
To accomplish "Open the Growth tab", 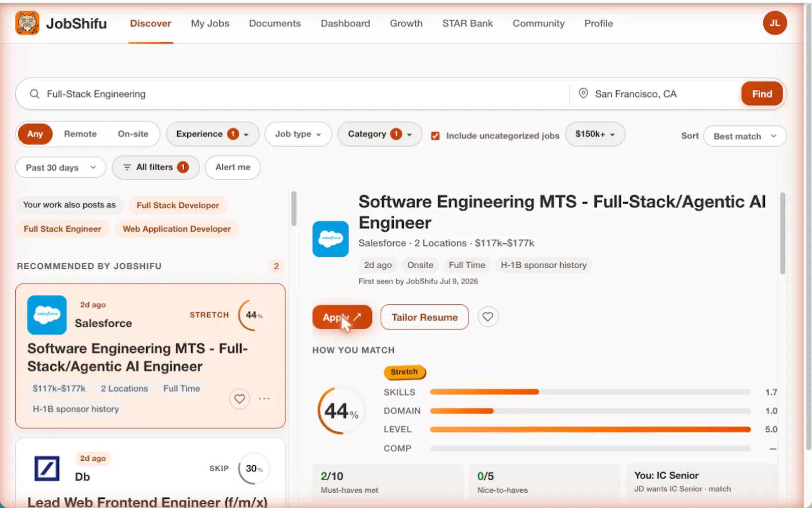I will pos(407,23).
